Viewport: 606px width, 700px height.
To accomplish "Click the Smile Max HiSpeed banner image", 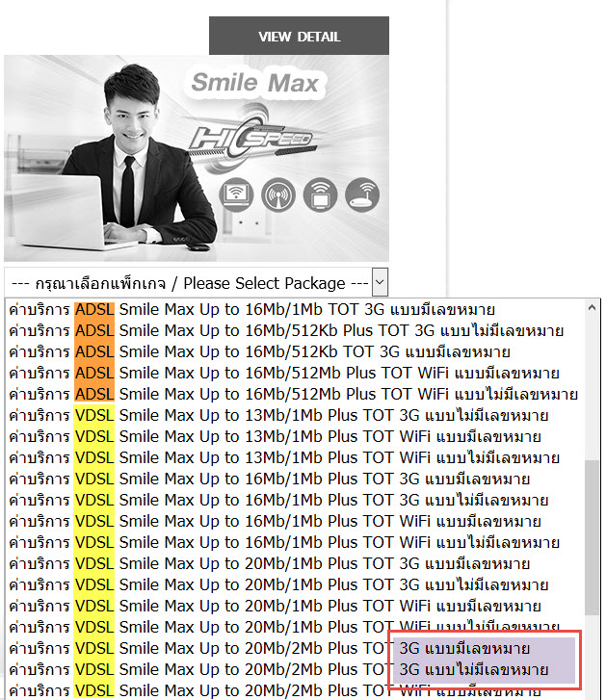I will point(197,159).
